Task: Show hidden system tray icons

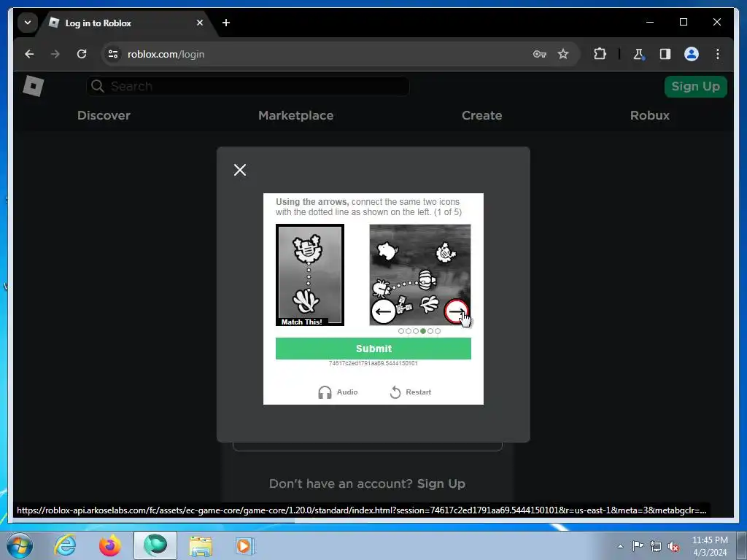Action: click(620, 546)
